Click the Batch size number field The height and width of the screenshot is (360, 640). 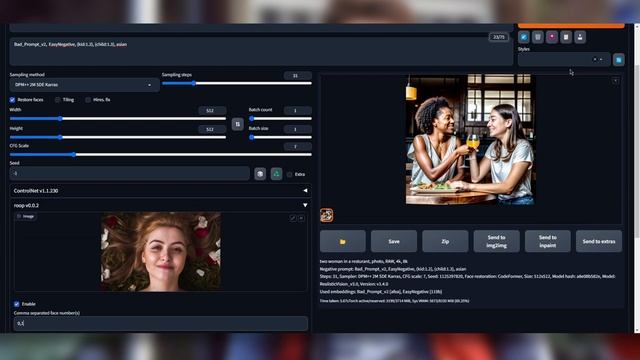298,129
